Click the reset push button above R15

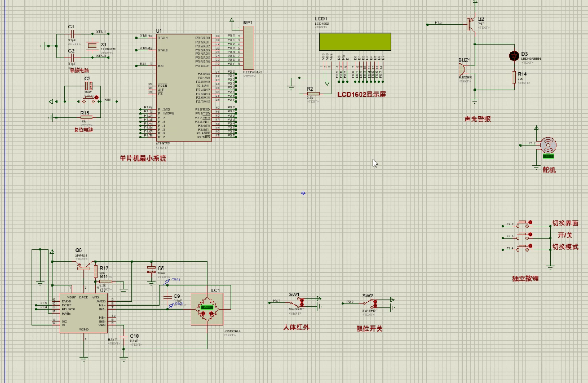click(x=90, y=99)
